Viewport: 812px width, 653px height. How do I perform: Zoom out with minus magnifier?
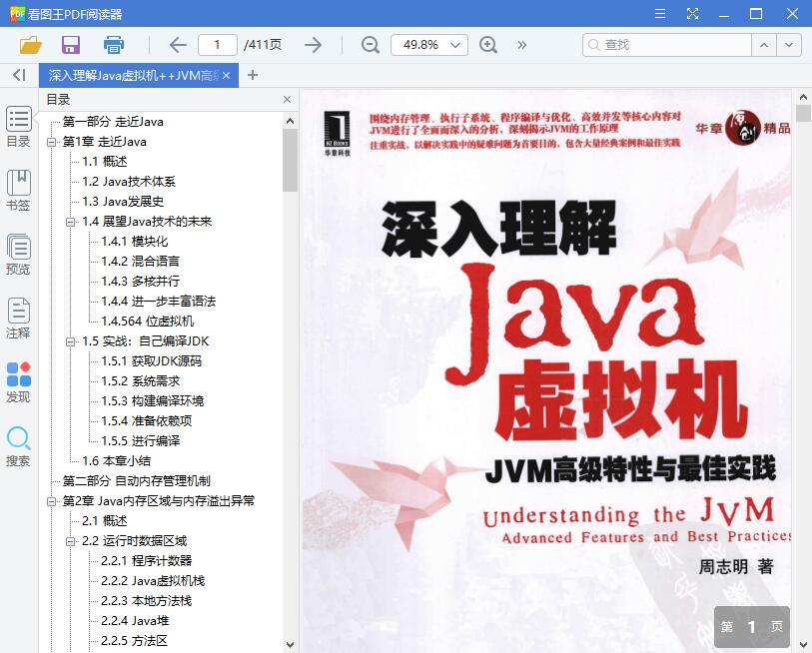tap(371, 45)
